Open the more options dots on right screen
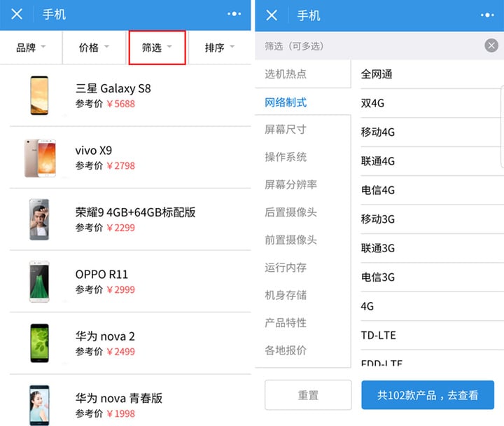Screen dimensions: 504x426 click(x=487, y=15)
